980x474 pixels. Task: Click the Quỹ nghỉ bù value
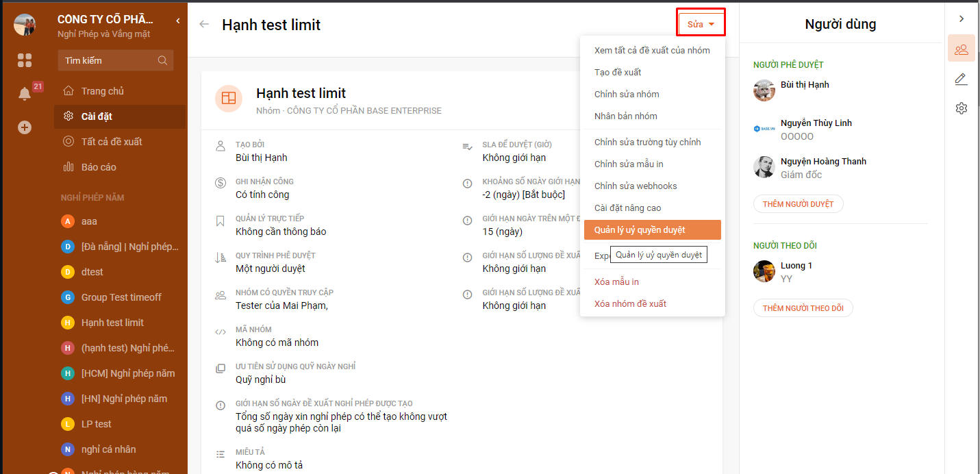[261, 379]
